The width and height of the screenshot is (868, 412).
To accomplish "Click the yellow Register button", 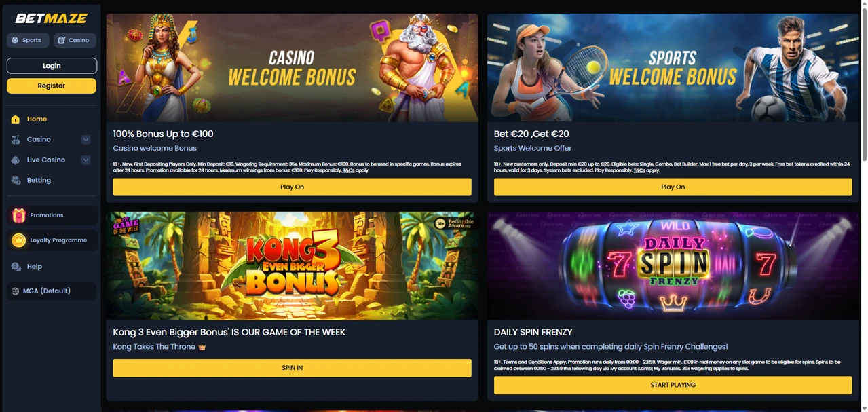I will [52, 86].
